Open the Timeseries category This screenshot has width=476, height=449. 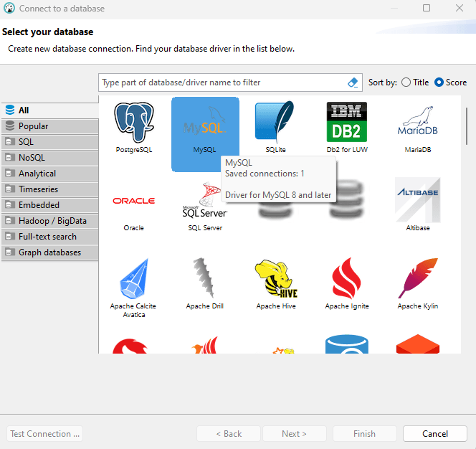pyautogui.click(x=50, y=189)
